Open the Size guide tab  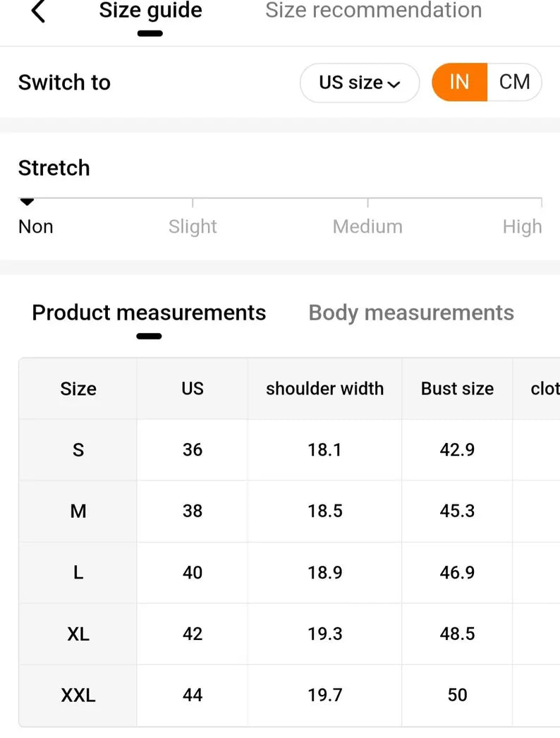pos(150,11)
